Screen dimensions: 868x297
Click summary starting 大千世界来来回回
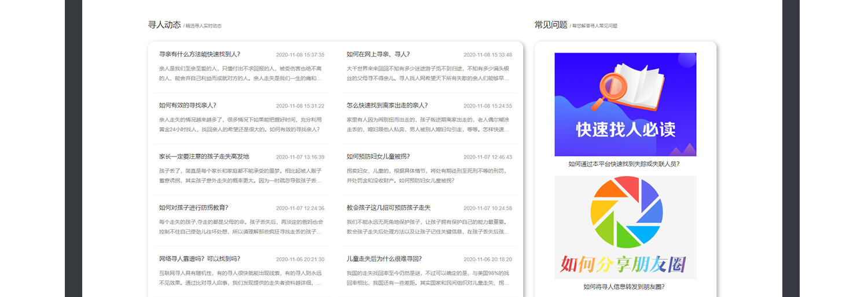pyautogui.click(x=428, y=73)
